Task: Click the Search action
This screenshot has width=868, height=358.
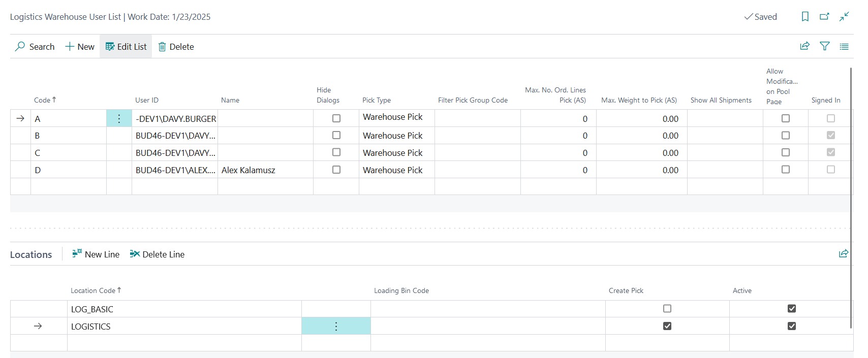Action: pyautogui.click(x=35, y=47)
